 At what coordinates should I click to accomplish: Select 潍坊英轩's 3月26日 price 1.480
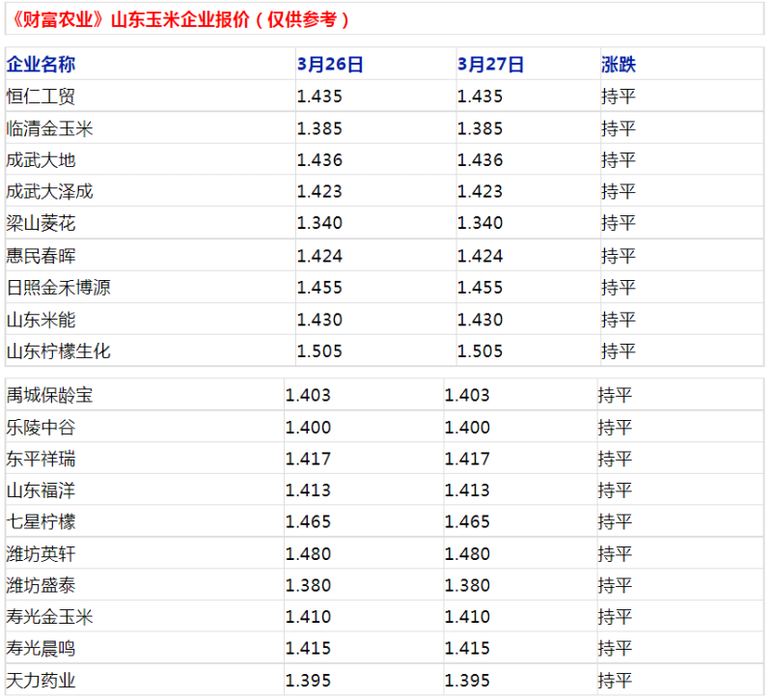coord(308,553)
